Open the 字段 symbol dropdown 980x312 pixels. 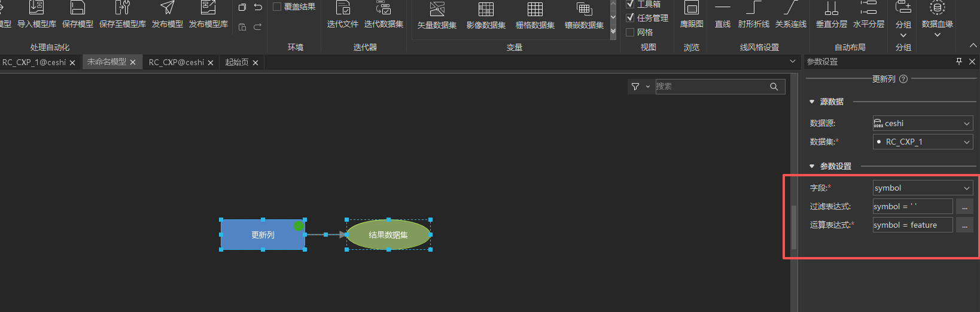923,188
